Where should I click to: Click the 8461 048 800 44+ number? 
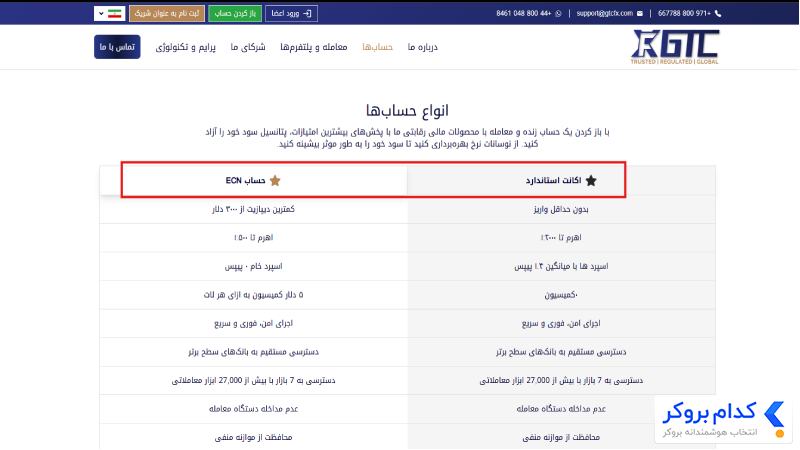523,13
